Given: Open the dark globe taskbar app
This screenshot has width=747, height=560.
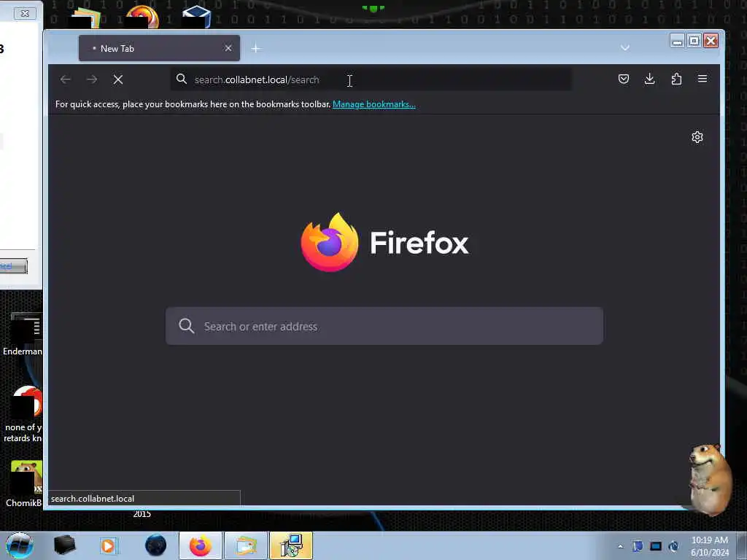Looking at the screenshot, I should [156, 545].
